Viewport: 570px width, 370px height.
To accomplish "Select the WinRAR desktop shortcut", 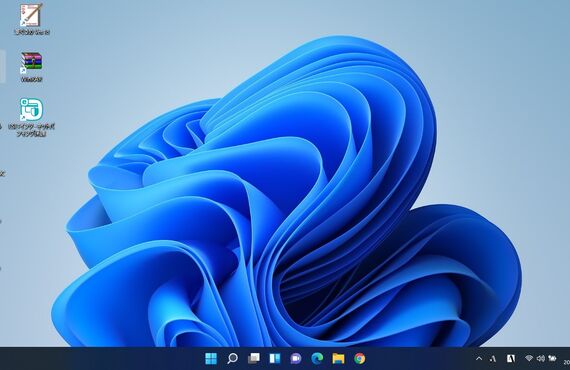I will 32,67.
